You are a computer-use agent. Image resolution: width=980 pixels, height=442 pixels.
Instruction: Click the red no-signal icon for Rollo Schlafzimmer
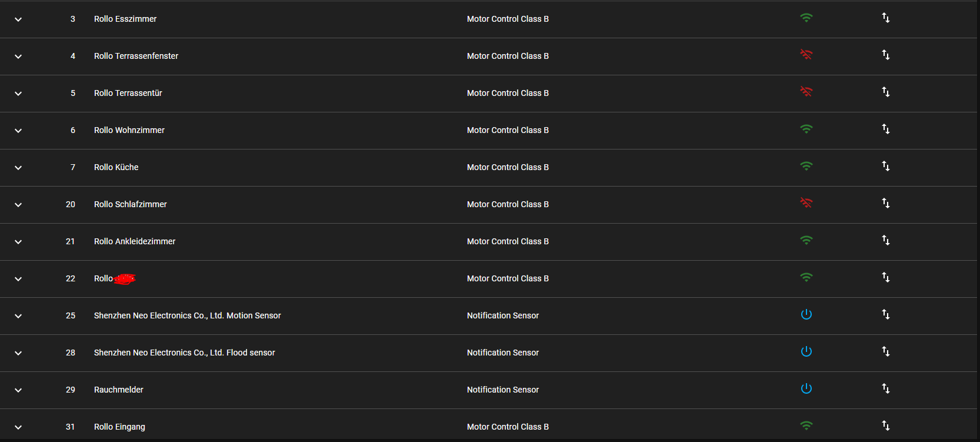[x=806, y=203]
